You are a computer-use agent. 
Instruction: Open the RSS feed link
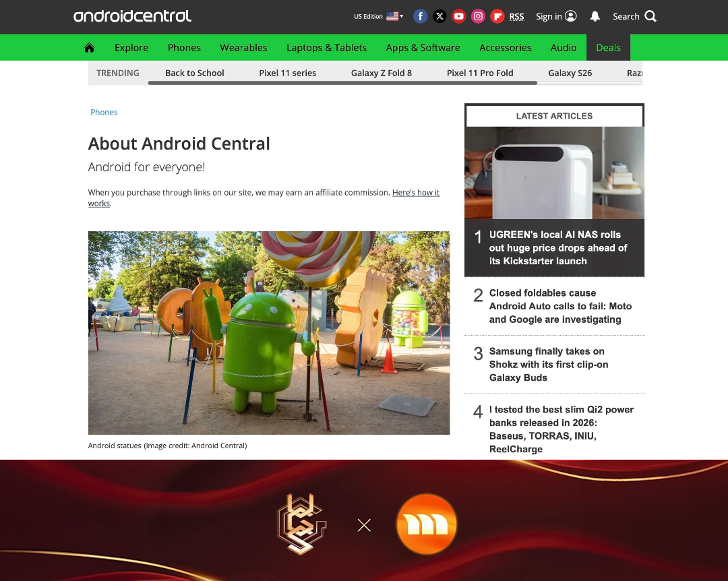[x=517, y=17]
